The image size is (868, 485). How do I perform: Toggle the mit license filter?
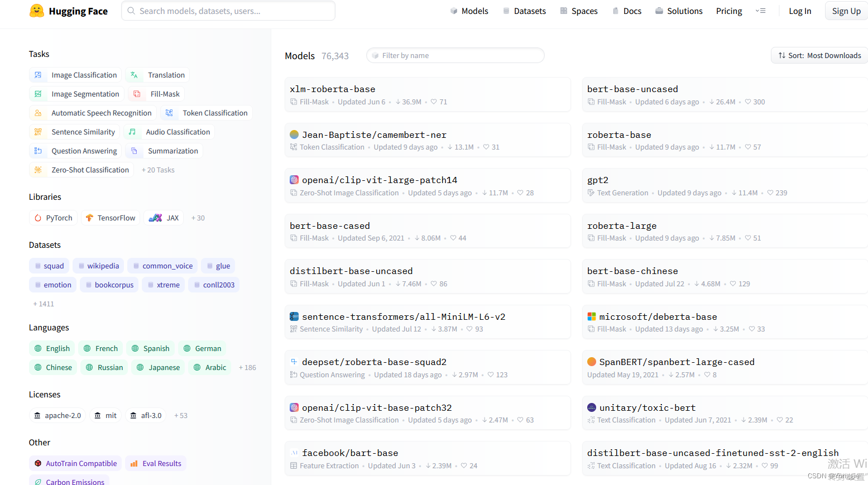[105, 415]
